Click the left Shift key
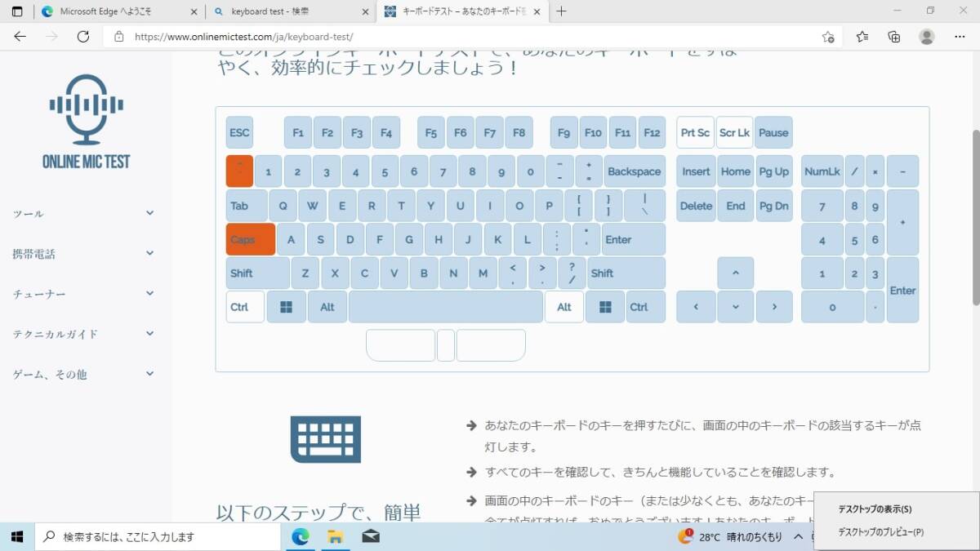The width and height of the screenshot is (980, 551). [257, 273]
